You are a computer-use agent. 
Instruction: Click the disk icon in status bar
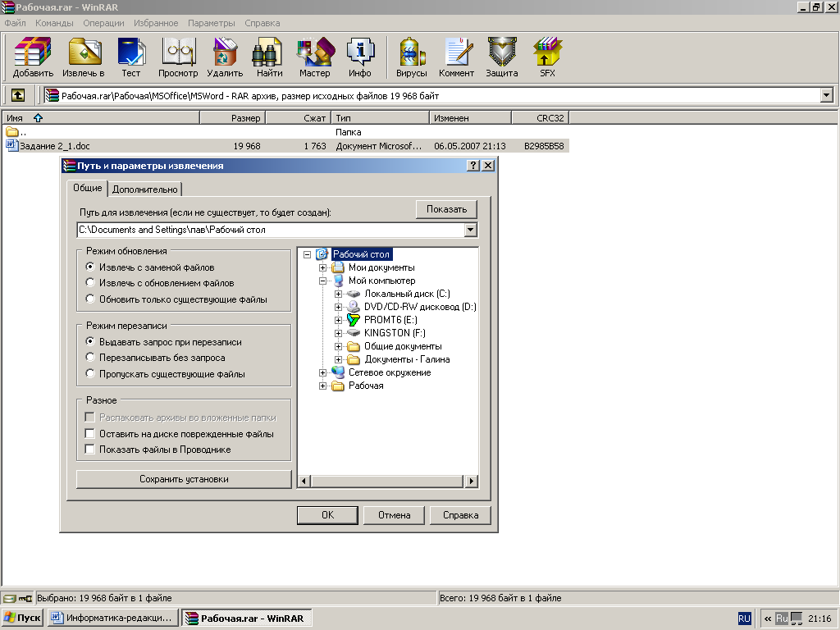tap(10, 598)
